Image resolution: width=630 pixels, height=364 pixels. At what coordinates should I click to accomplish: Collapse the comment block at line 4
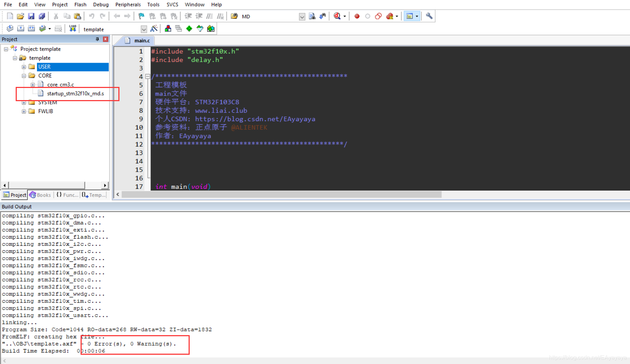148,76
